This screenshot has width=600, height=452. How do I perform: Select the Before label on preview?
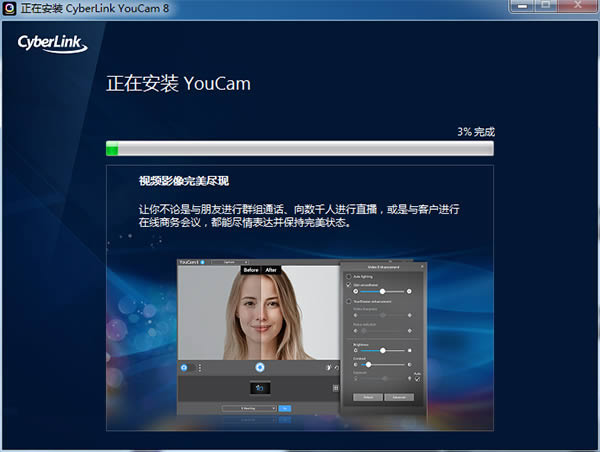pyautogui.click(x=251, y=270)
